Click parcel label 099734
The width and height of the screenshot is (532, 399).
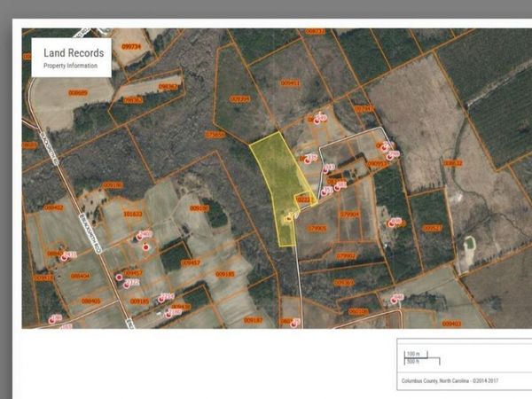point(131,46)
